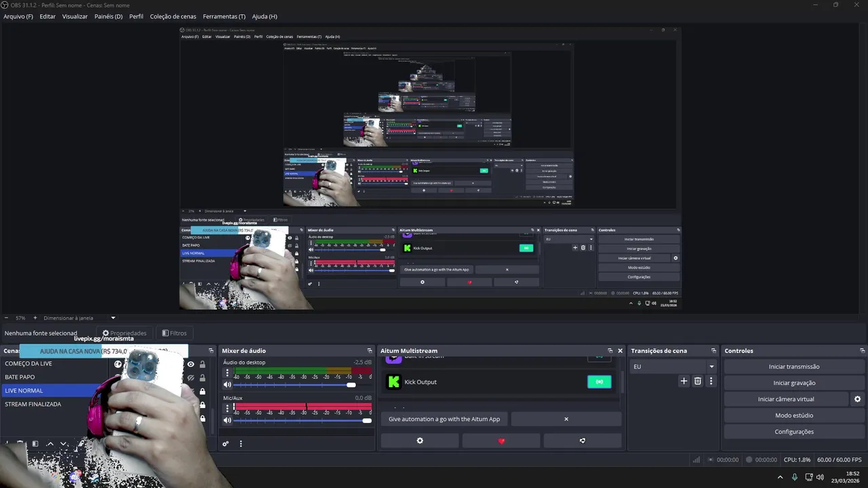
Task: Add a new scene transition with plus
Action: tap(684, 381)
